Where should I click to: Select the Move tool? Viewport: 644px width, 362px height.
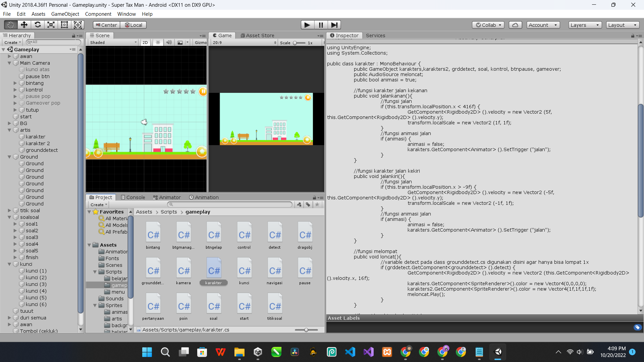tap(24, 25)
